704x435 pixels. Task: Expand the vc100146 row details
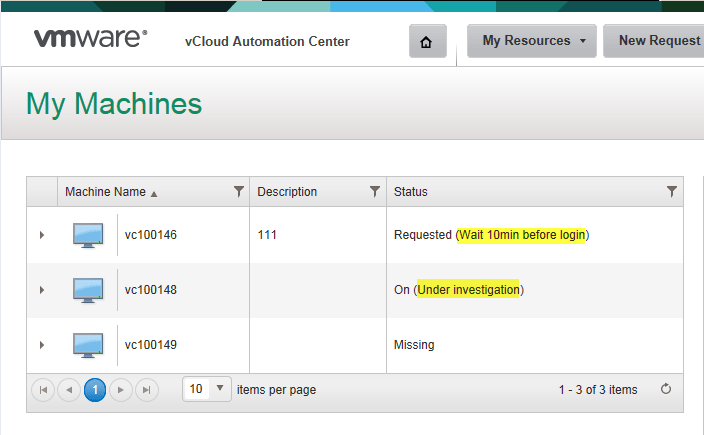point(42,235)
